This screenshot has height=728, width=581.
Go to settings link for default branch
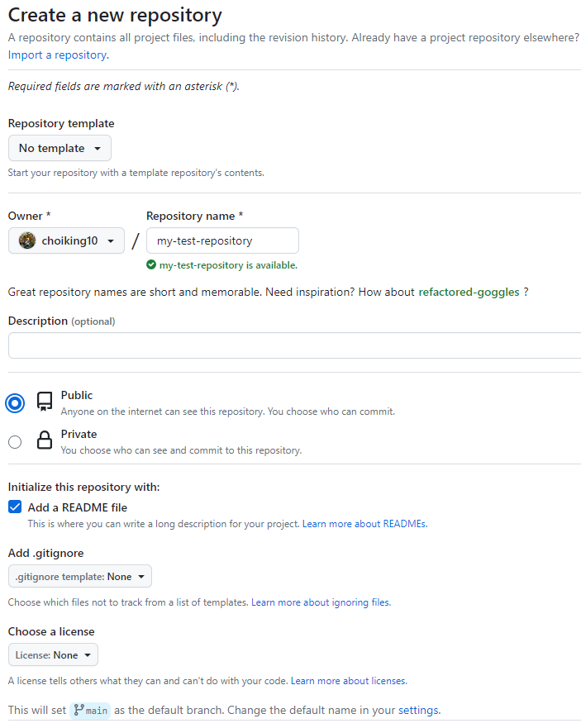point(418,710)
